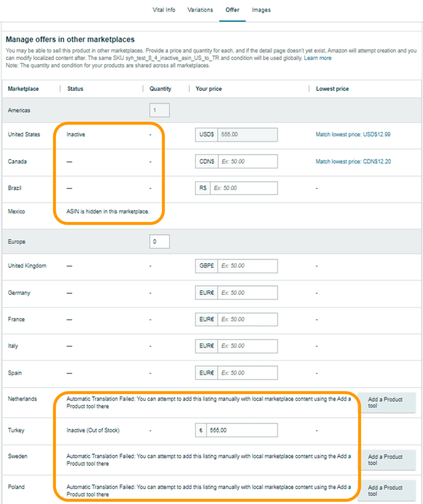The width and height of the screenshot is (423, 504).
Task: Click Match lowest price CDN$12.20 link
Action: (x=353, y=161)
